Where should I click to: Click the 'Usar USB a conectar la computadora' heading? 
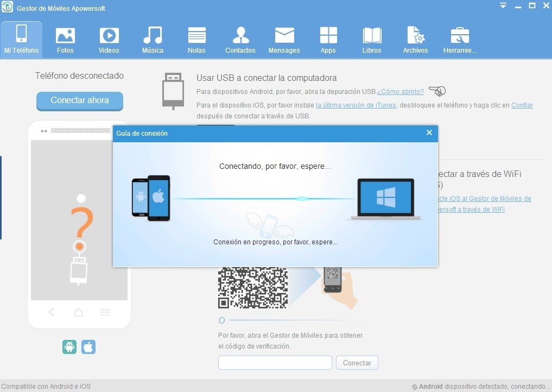(x=267, y=78)
